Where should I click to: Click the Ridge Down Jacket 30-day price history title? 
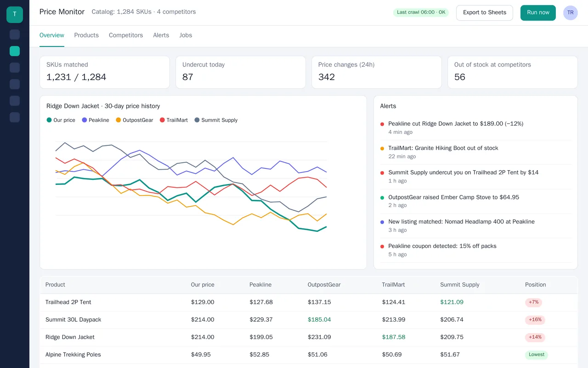pos(103,106)
